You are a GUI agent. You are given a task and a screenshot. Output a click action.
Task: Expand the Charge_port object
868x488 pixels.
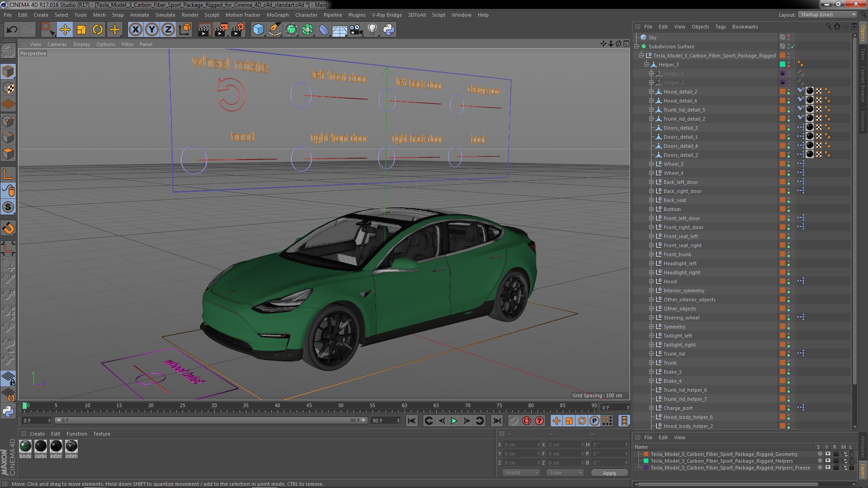click(651, 408)
